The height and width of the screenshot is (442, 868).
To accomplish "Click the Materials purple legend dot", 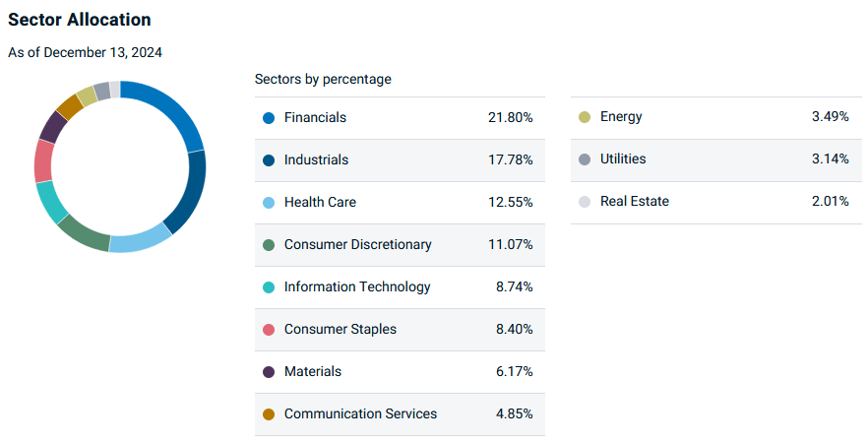I will click(269, 372).
